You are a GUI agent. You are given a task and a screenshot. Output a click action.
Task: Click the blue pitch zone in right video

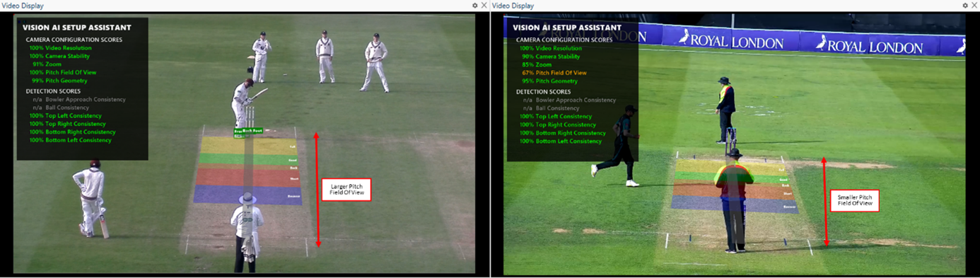tap(735, 204)
